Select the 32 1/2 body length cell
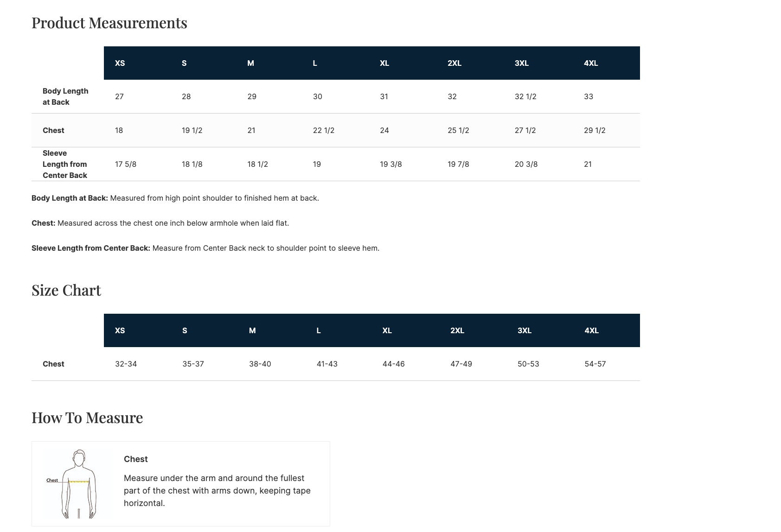Image resolution: width=781 pixels, height=532 pixels. point(525,96)
